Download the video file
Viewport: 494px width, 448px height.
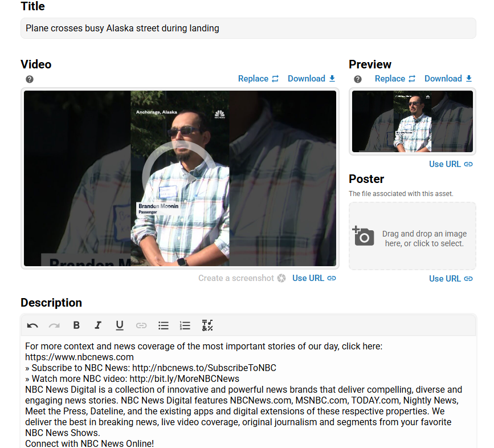pos(311,79)
